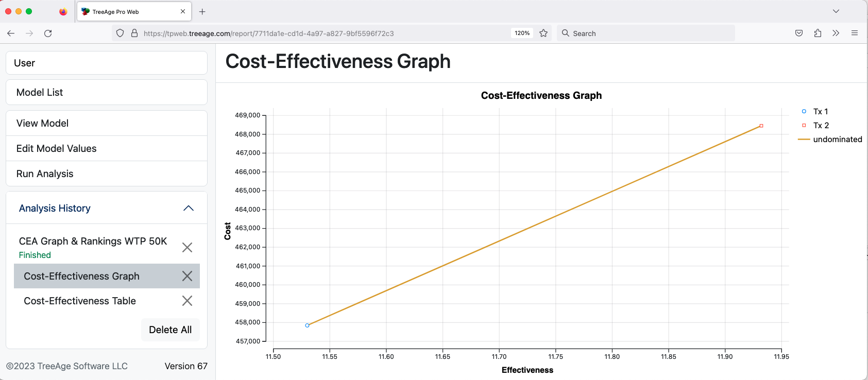The image size is (868, 380).
Task: Show more toolbar tools via double chevron
Action: [x=836, y=33]
